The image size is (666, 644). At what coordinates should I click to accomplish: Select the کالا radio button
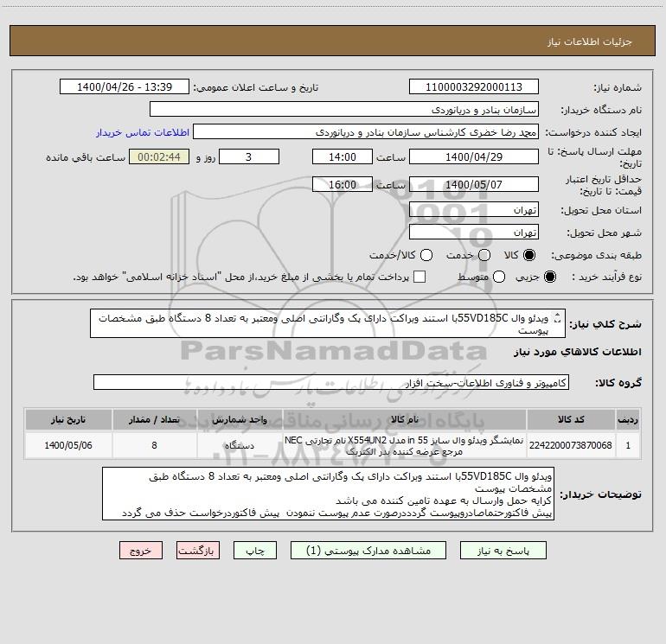pyautogui.click(x=529, y=255)
